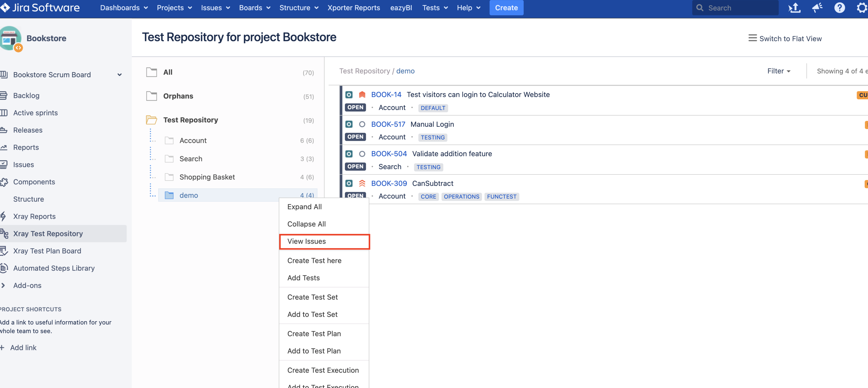Select Add to Test Set menu entry
868x388 pixels.
[324, 314]
